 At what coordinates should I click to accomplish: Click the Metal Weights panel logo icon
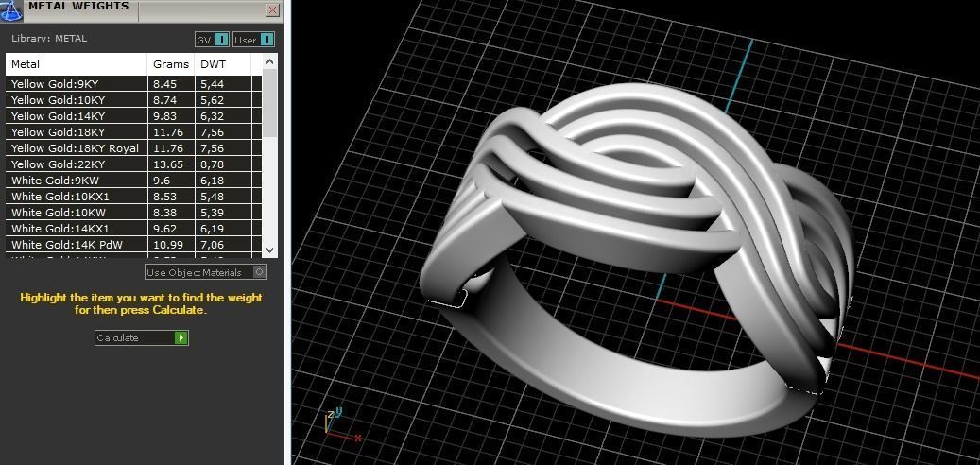(x=12, y=10)
